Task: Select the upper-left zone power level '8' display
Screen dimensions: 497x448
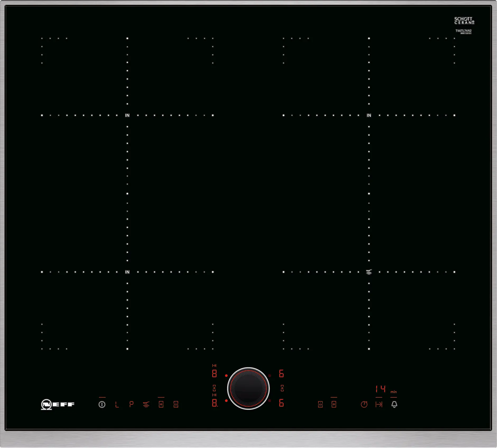Action: [x=214, y=374]
